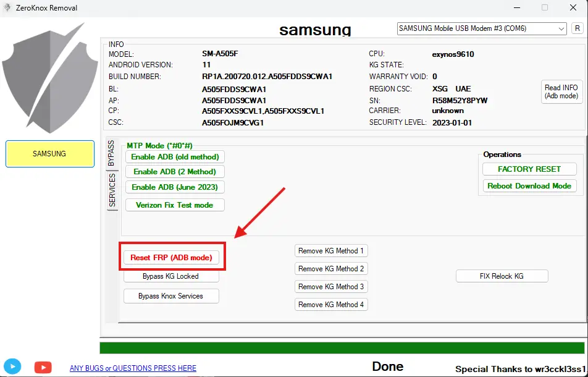The height and width of the screenshot is (377, 588).
Task: Click Read INFO (Adb mode) button
Action: click(561, 91)
